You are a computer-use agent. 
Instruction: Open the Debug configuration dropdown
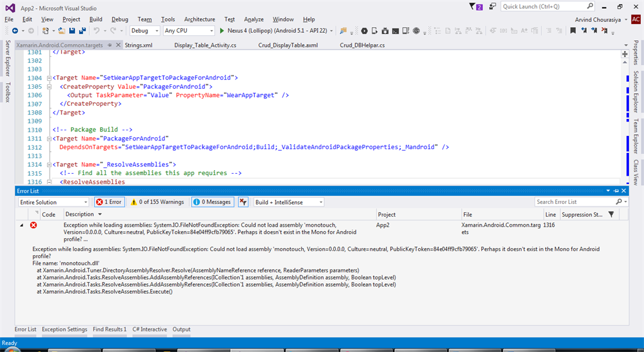[145, 31]
